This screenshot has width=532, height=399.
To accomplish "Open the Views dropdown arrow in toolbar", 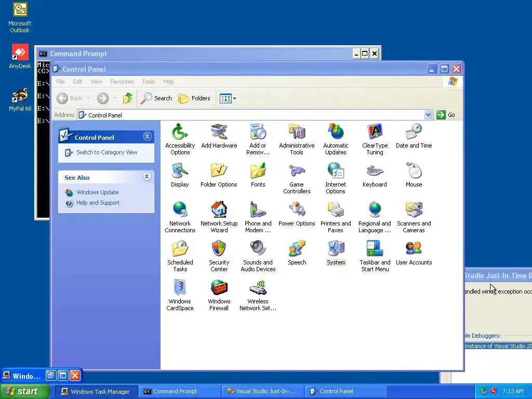I will [234, 98].
